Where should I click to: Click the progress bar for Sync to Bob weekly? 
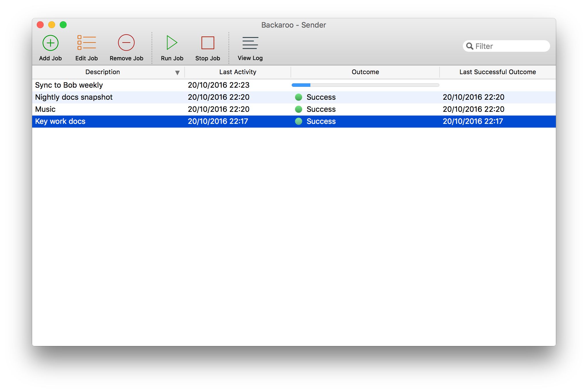coord(365,85)
